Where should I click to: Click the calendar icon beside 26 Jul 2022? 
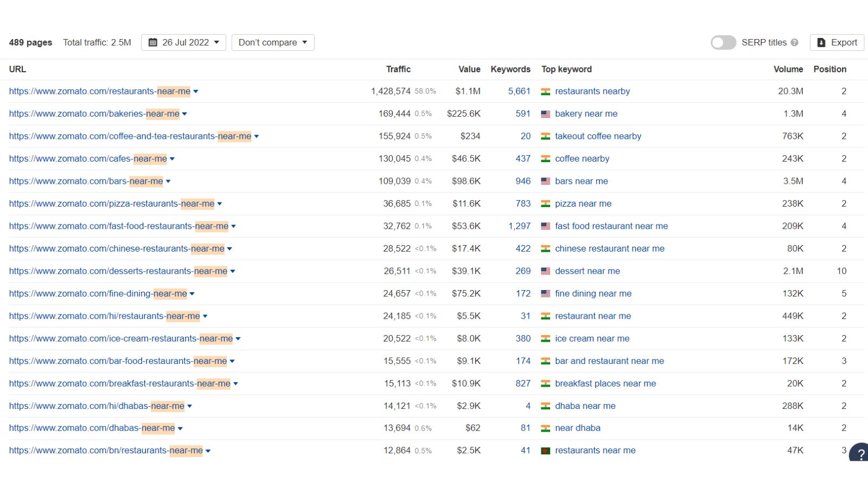point(153,42)
